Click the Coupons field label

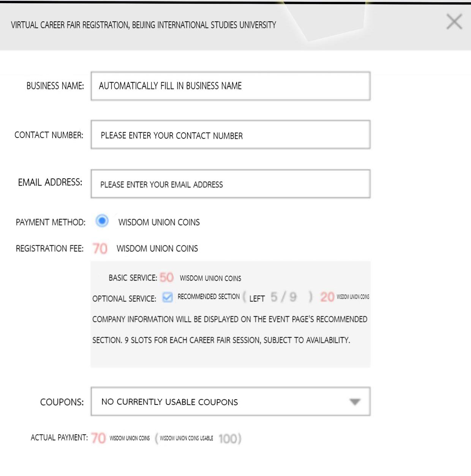tap(62, 402)
